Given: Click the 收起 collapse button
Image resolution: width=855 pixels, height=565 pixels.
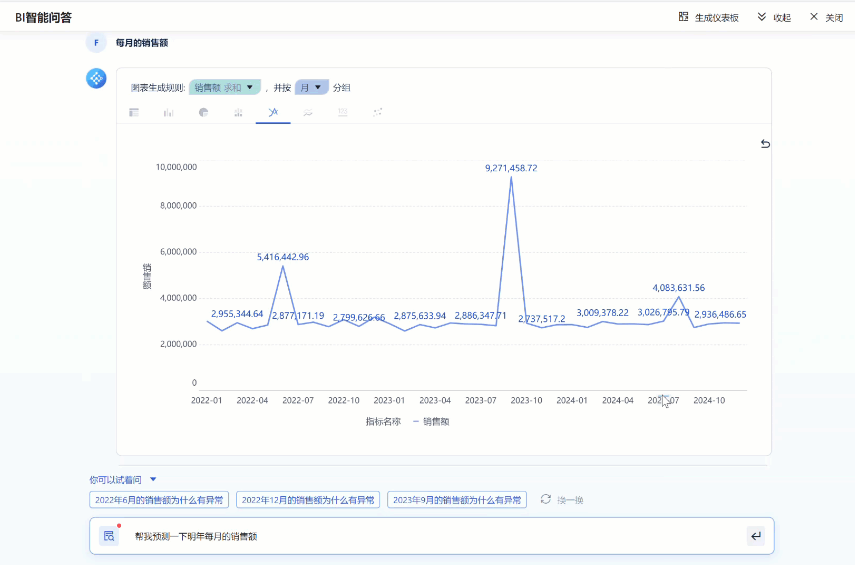Looking at the screenshot, I should pos(774,17).
